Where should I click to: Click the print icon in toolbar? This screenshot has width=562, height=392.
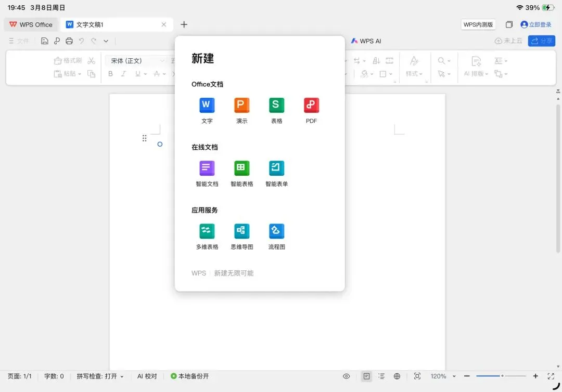69,41
